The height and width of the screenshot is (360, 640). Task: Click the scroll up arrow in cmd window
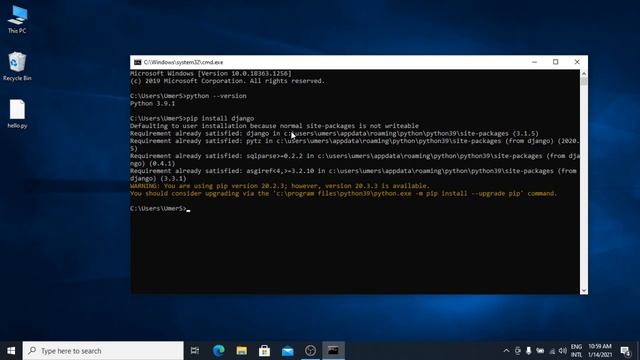[584, 73]
